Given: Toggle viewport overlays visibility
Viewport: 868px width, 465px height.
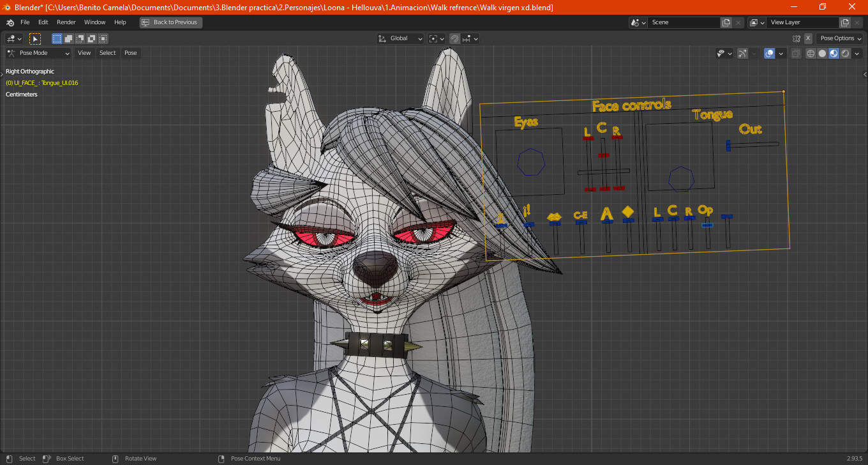Looking at the screenshot, I should (768, 53).
